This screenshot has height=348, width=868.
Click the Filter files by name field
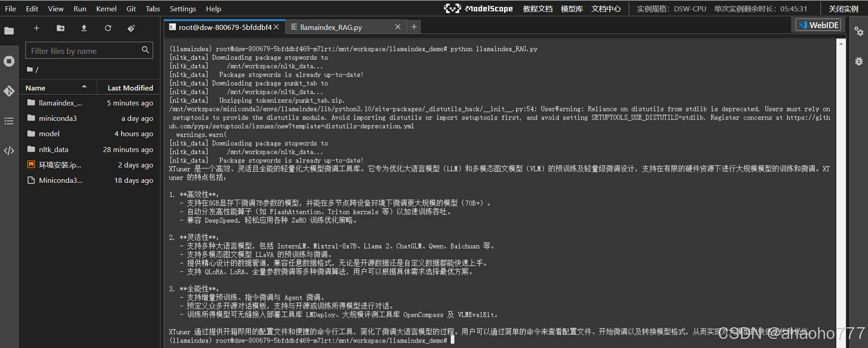pos(89,50)
